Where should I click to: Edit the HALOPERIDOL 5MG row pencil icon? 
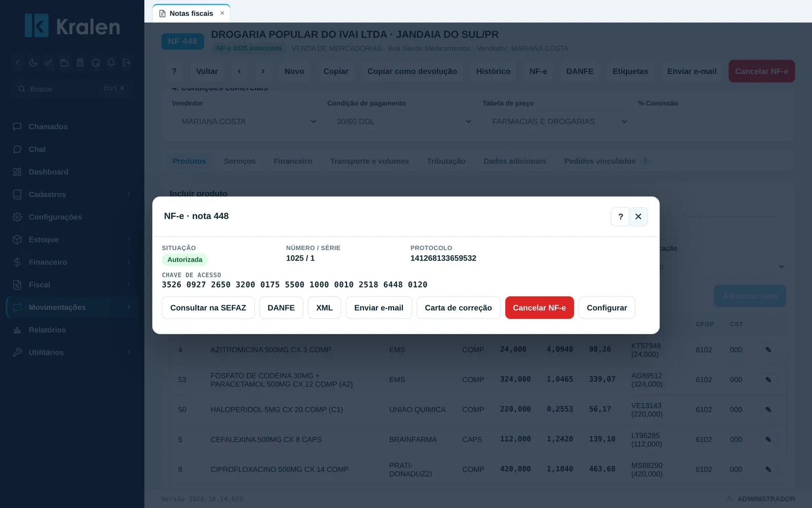(x=768, y=409)
